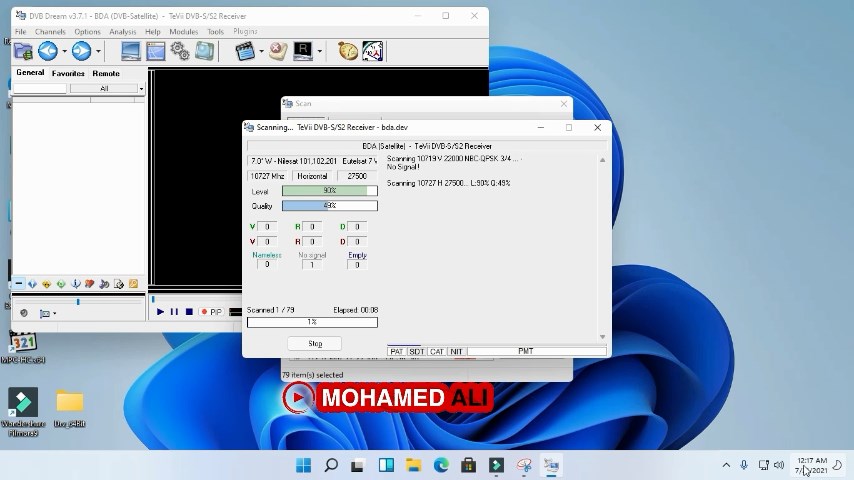Click the "No Signal!" log line
The image size is (854, 480).
403,167
